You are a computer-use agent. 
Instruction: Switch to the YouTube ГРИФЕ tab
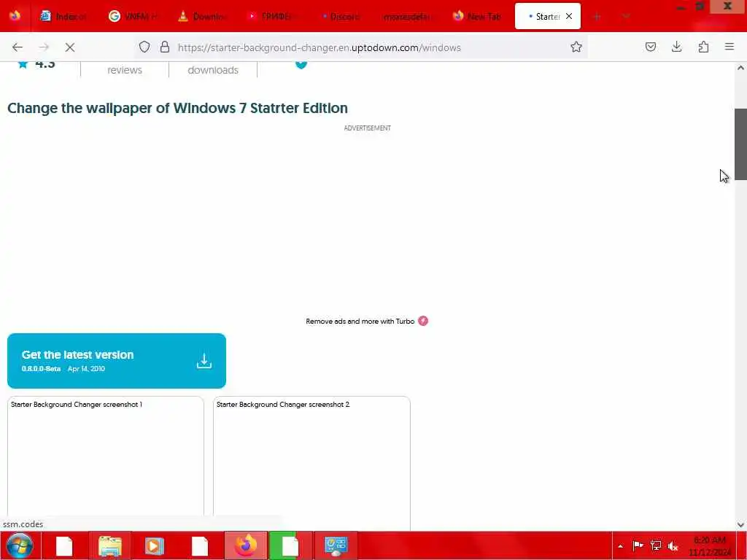(x=271, y=17)
